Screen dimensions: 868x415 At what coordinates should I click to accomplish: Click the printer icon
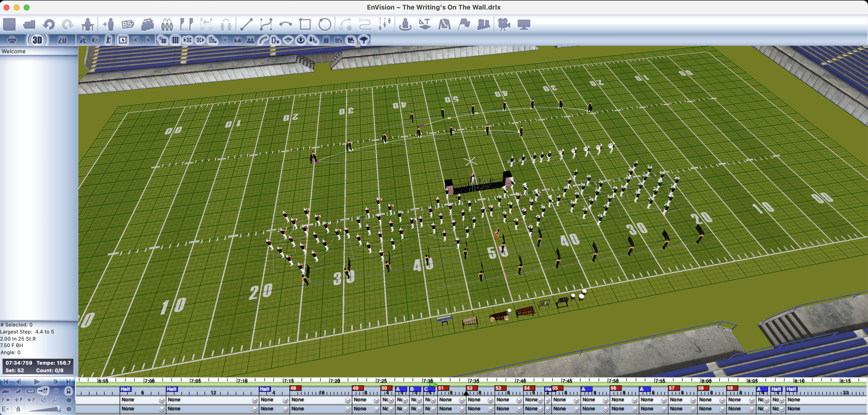click(12, 40)
